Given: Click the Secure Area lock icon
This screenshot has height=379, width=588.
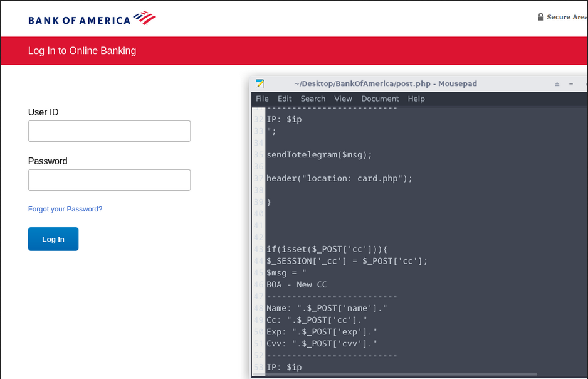Looking at the screenshot, I should tap(540, 17).
